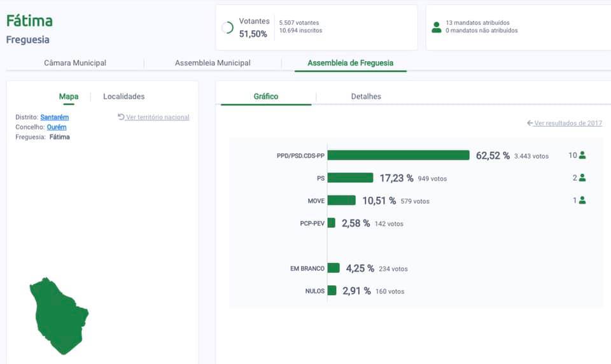611x364 pixels.
Task: Click the PPD/PSD.CDS-PP party label
Action: (300, 156)
